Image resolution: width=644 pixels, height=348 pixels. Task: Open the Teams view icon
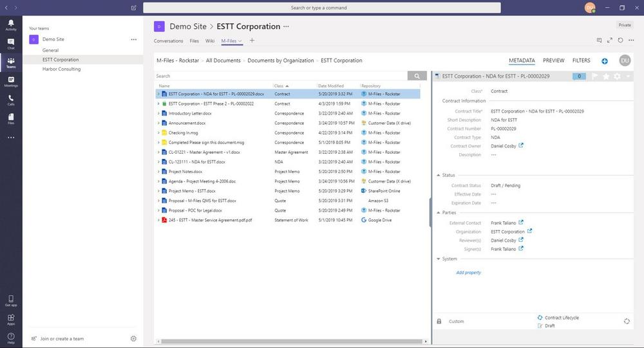(11, 62)
